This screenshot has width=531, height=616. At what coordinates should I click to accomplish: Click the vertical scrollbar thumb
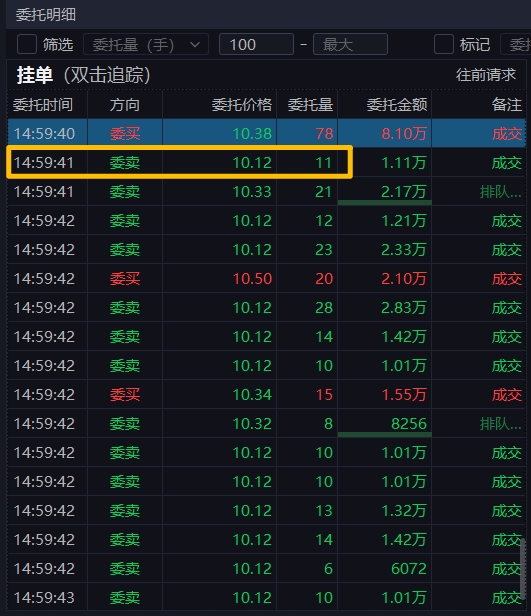click(523, 568)
